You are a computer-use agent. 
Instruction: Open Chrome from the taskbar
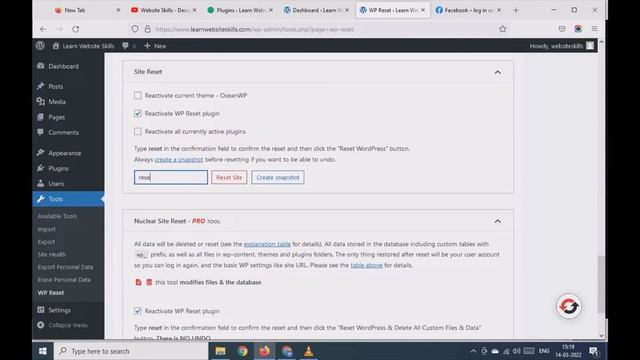click(x=242, y=351)
